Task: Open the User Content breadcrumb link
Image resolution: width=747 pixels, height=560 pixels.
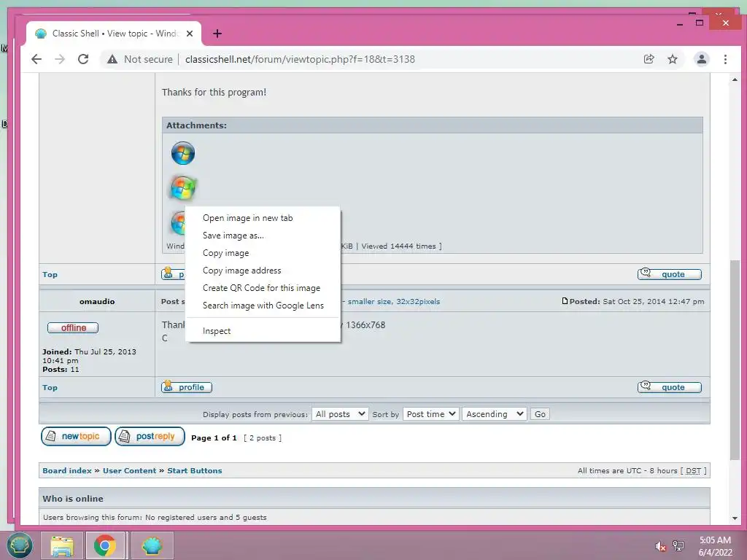Action: click(130, 470)
